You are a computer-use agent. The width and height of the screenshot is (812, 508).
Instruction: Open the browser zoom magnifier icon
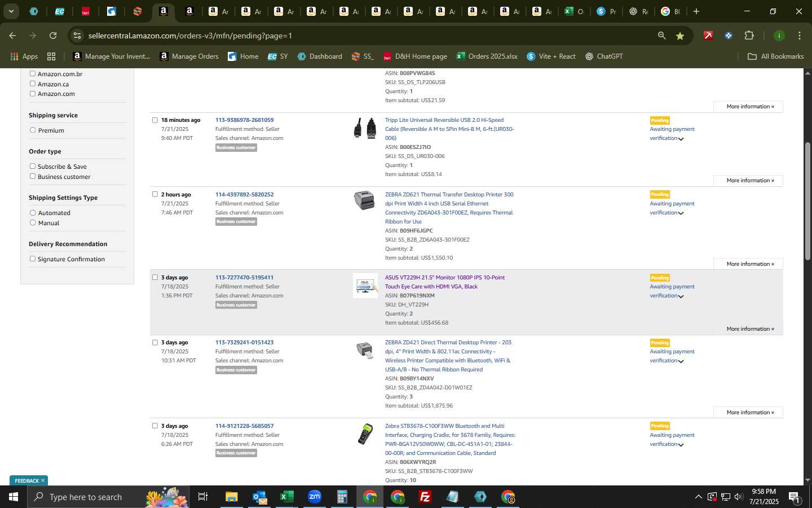(x=661, y=36)
